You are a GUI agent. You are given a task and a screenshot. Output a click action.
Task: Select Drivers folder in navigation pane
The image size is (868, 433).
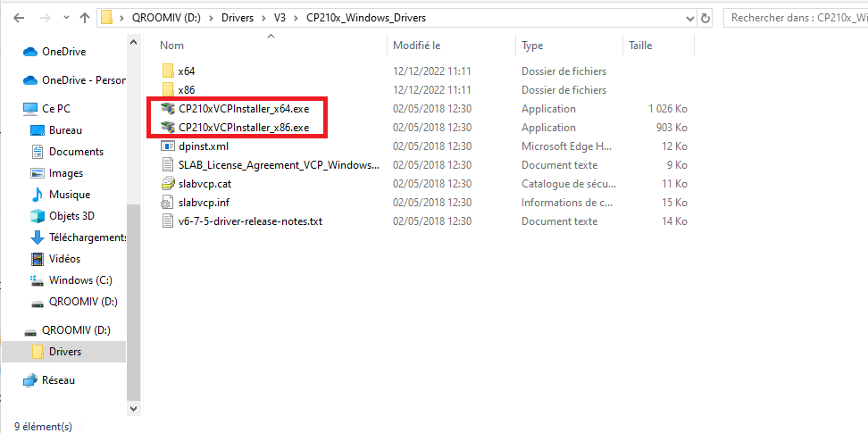(64, 352)
